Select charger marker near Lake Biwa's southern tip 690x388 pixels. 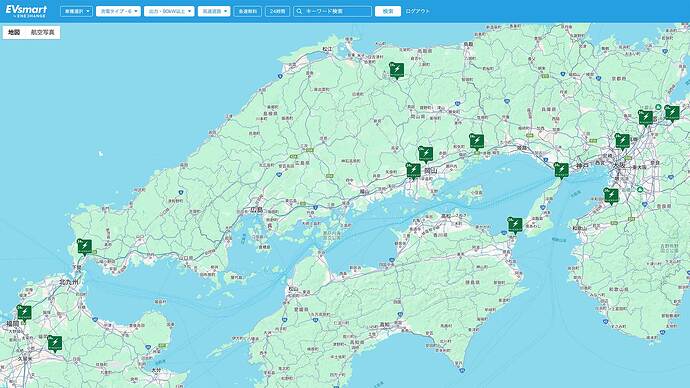pyautogui.click(x=672, y=113)
